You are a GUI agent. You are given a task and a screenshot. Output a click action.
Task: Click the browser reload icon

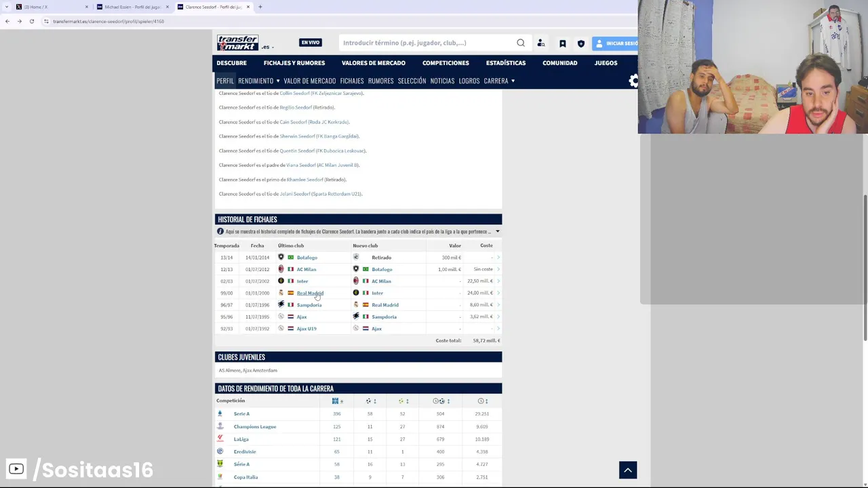[31, 21]
